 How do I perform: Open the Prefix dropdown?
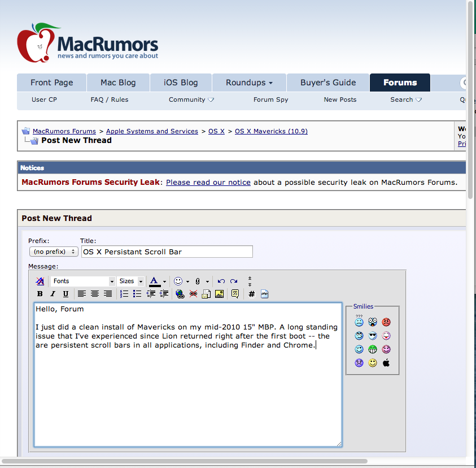pyautogui.click(x=54, y=252)
